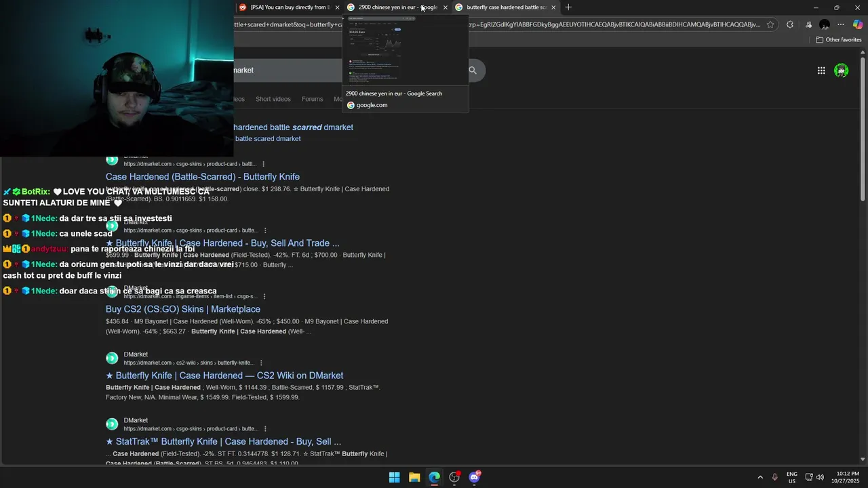Click DMarket favicon of StatTrak result
Image resolution: width=868 pixels, height=488 pixels.
[112, 424]
